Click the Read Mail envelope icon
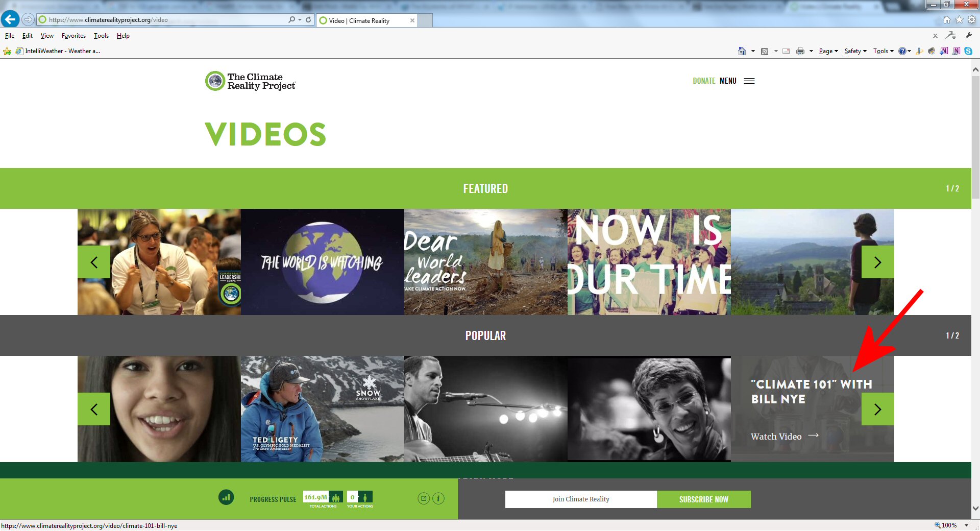 [786, 51]
